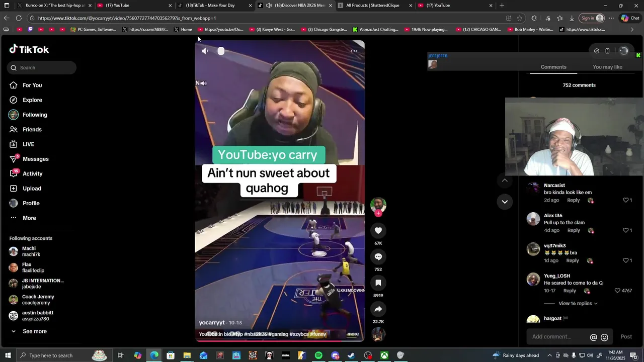Switch to the Comments tab

click(553, 67)
